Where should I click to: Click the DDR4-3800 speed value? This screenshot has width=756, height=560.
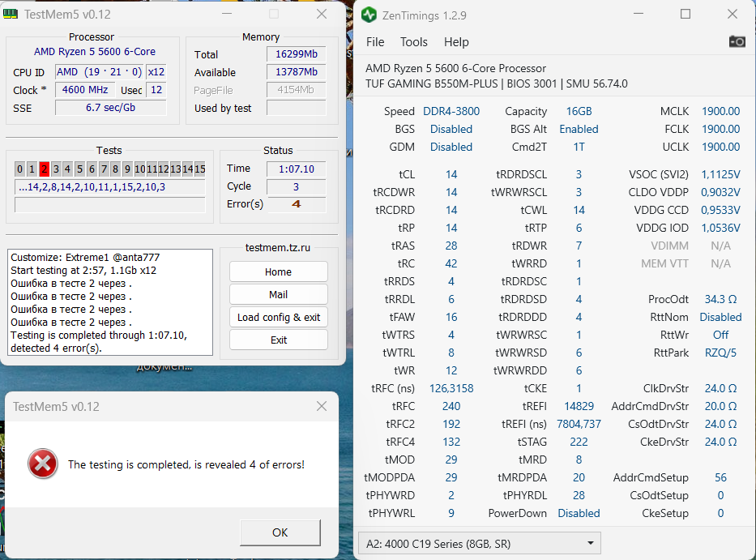tap(451, 111)
